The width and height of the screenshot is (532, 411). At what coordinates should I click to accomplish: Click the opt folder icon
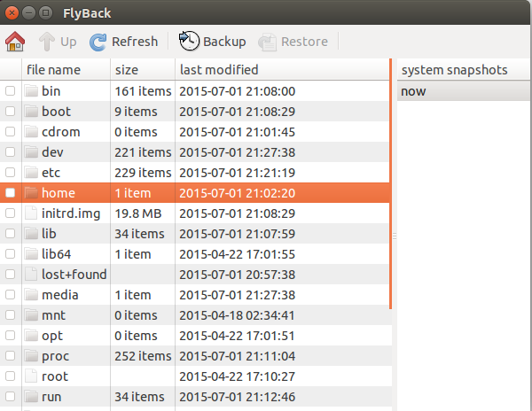pyautogui.click(x=31, y=336)
